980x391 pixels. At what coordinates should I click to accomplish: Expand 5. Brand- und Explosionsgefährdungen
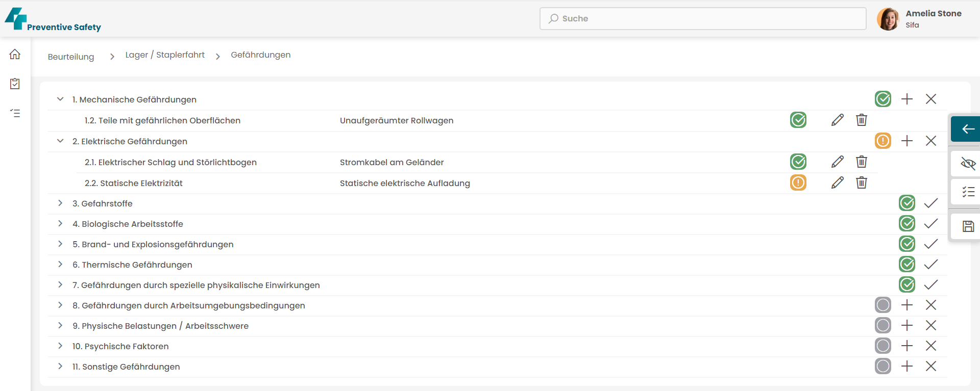60,244
